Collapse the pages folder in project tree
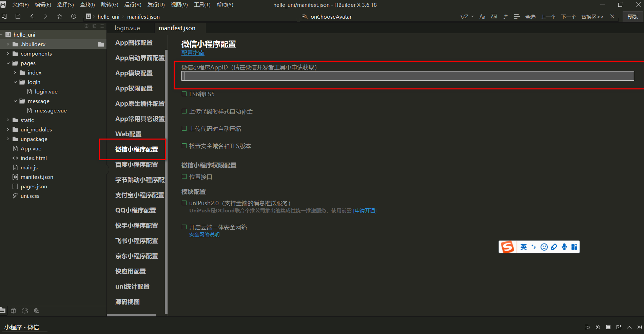Image resolution: width=644 pixels, height=334 pixels. click(8, 63)
